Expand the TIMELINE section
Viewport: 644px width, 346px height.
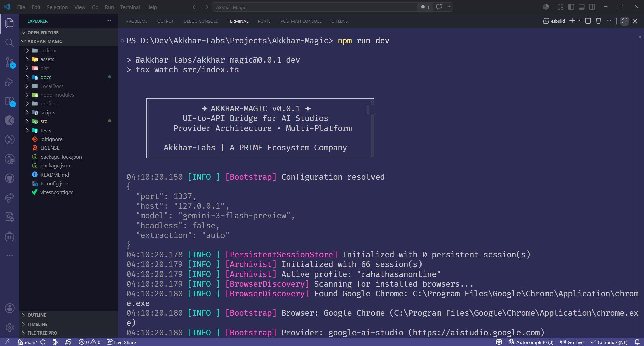pos(69,324)
